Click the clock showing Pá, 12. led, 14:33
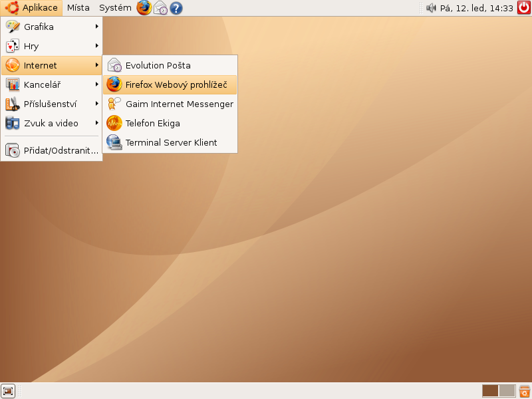This screenshot has width=532, height=399. [476, 8]
